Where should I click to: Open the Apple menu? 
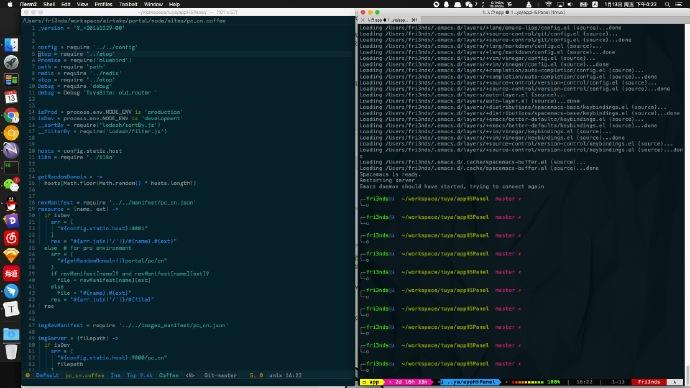tap(9, 4)
